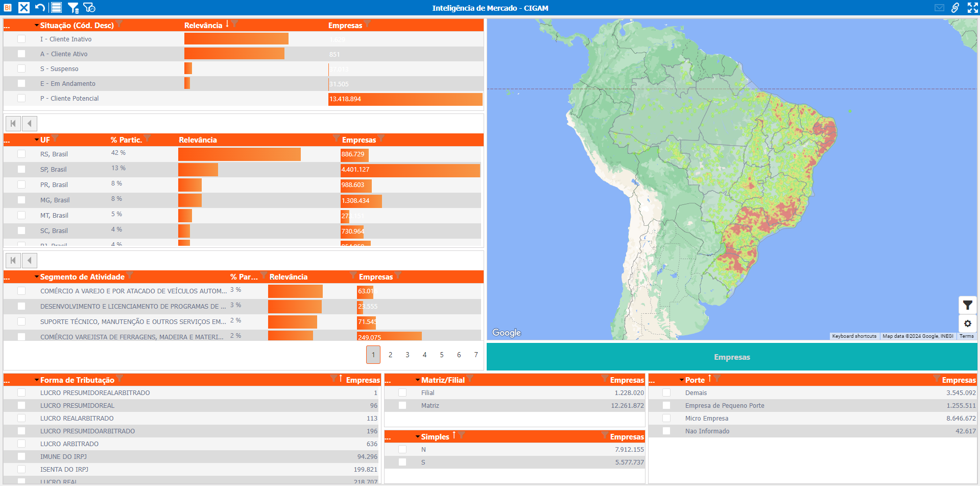Viewport: 980px width, 486px height.
Task: Expand the Simples dropdown arrow
Action: click(x=418, y=437)
